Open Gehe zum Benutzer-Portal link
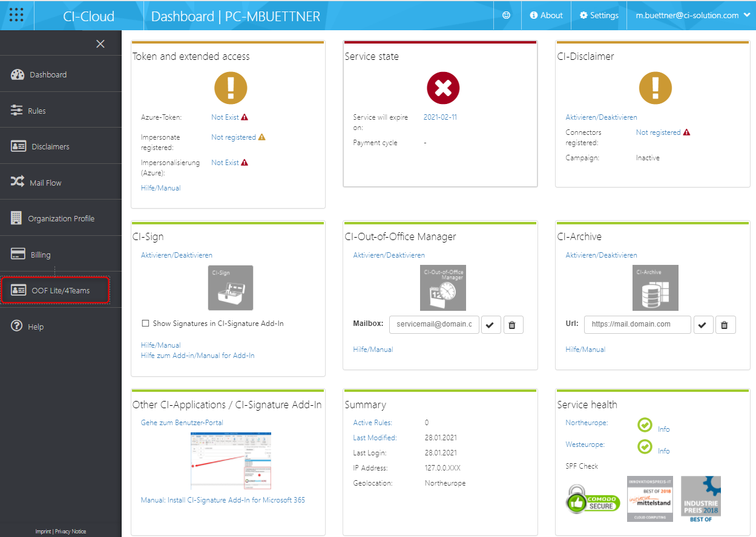 pos(182,423)
